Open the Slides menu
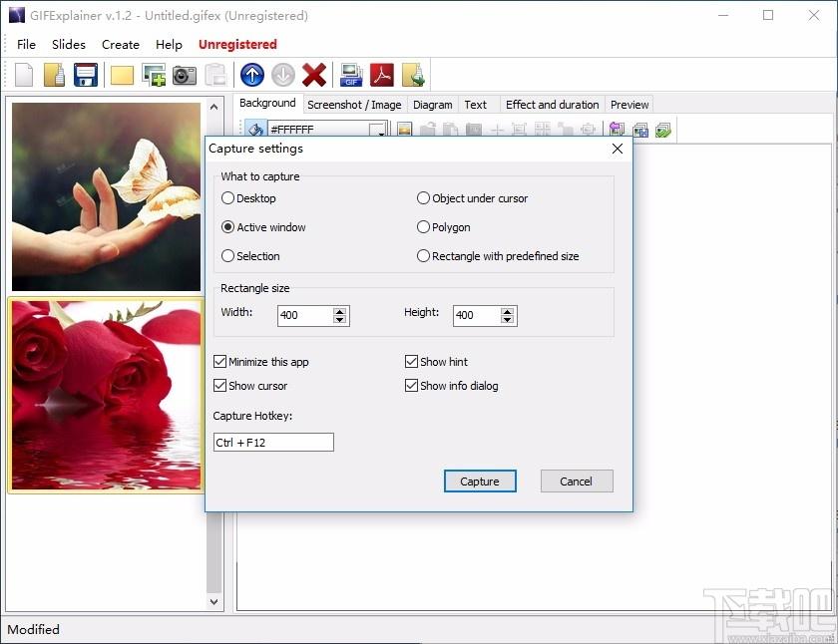This screenshot has width=838, height=644. pyautogui.click(x=69, y=44)
